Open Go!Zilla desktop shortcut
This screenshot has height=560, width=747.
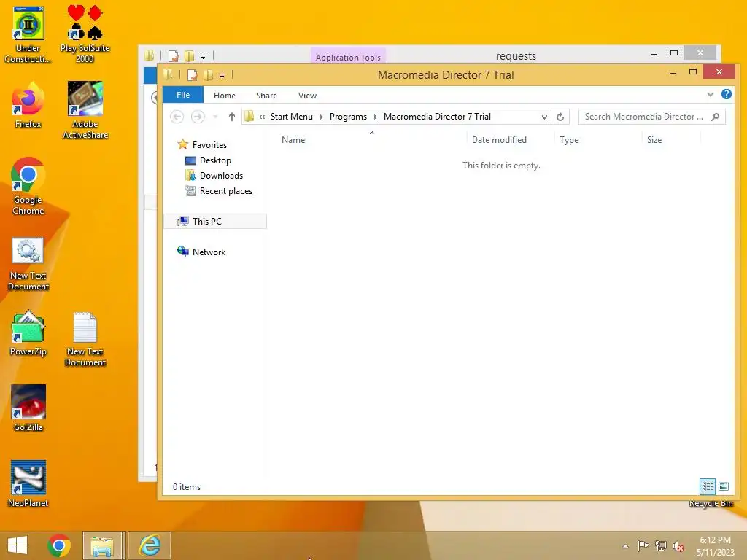click(28, 408)
